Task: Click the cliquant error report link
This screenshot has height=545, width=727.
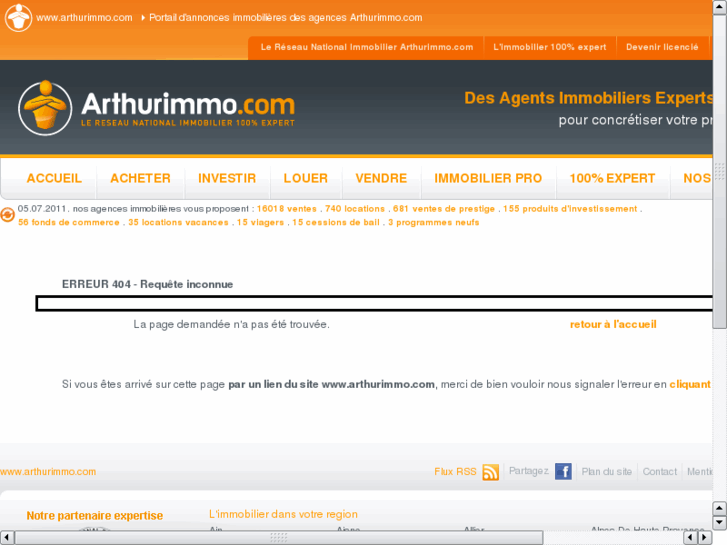Action: [x=690, y=385]
